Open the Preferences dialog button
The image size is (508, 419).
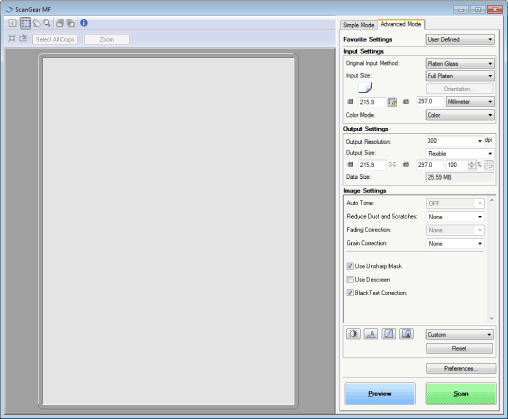tap(461, 368)
